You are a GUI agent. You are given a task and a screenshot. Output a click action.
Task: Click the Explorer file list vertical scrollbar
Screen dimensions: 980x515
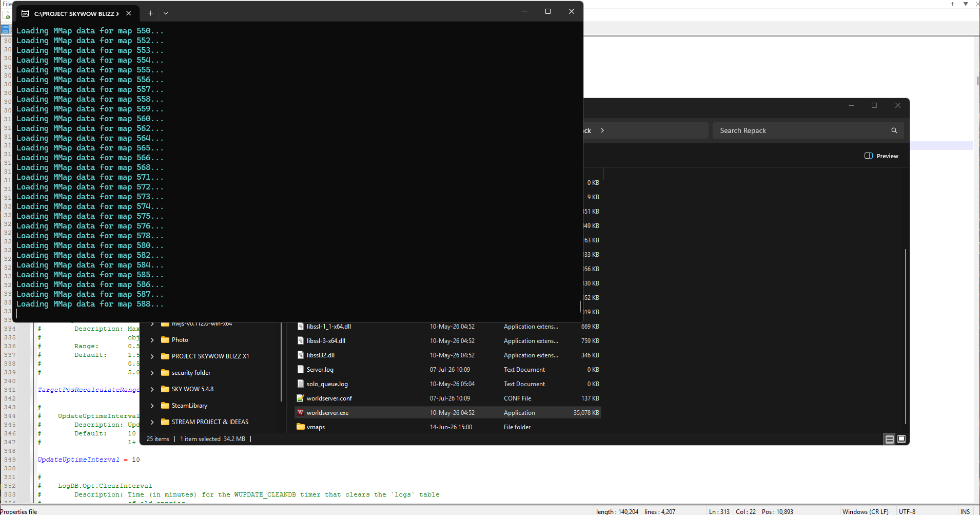906,336
